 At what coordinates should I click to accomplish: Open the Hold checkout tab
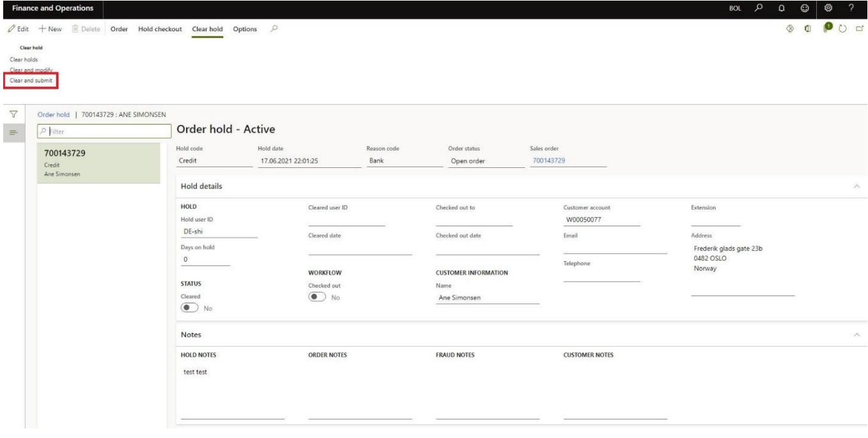pos(160,29)
